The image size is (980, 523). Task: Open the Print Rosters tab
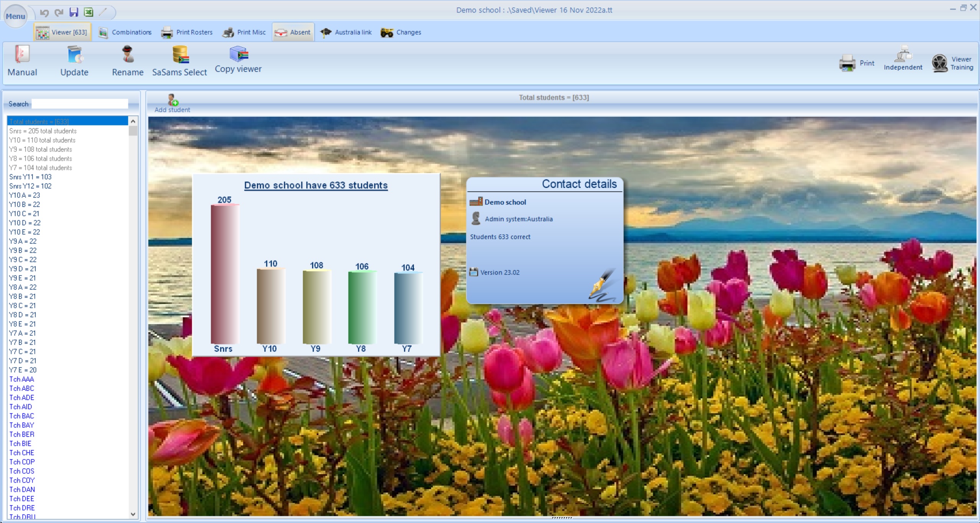(187, 32)
